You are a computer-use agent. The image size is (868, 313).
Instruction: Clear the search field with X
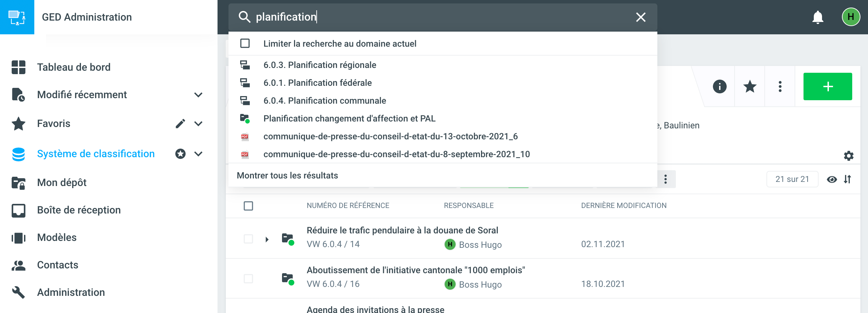[641, 17]
